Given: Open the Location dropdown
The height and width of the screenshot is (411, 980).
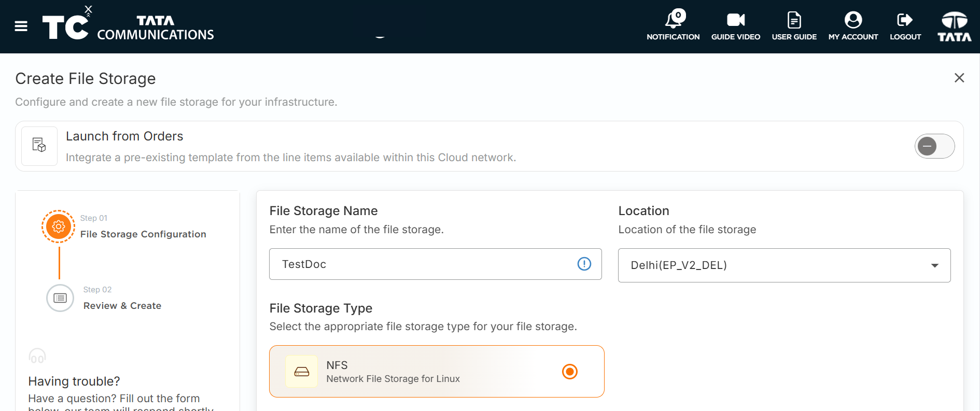Looking at the screenshot, I should coord(785,265).
